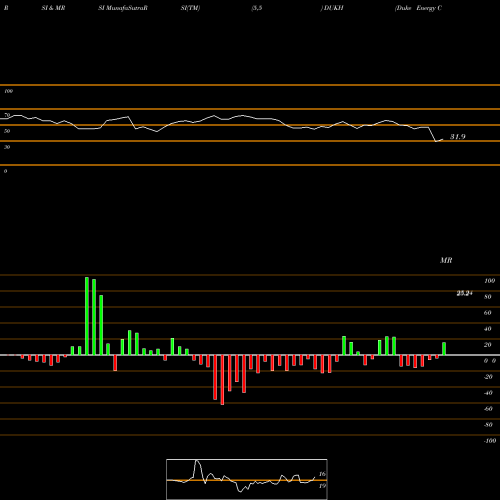Click the RSI value label 31.9

click(458, 136)
